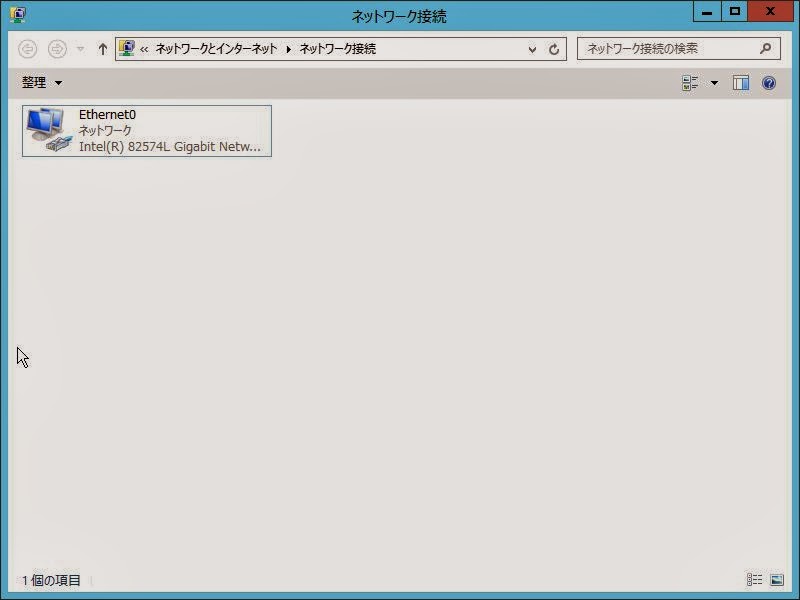The height and width of the screenshot is (600, 800).
Task: Click the 1 個の項目 status text
Action: [x=51, y=581]
